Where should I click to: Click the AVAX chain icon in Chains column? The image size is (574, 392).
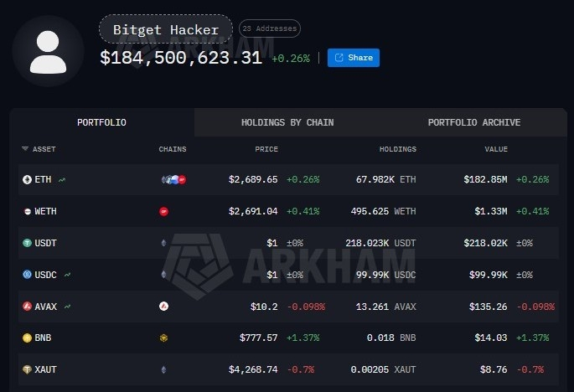click(x=163, y=307)
